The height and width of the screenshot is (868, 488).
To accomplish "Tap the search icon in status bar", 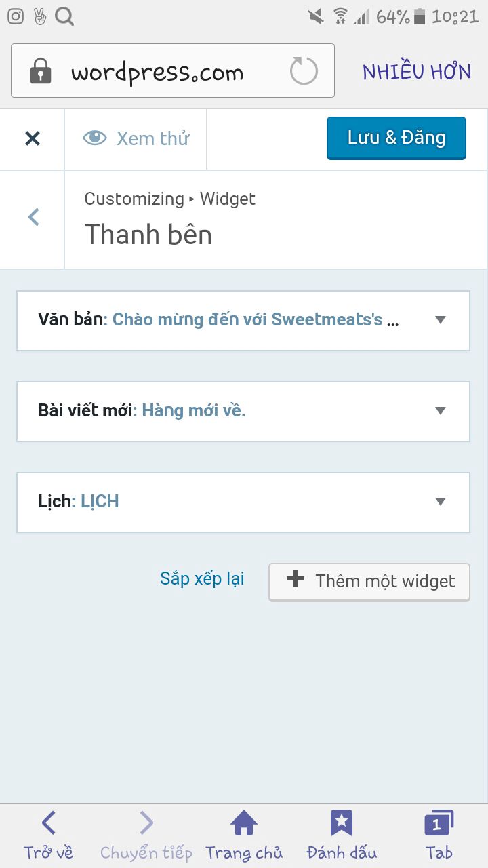I will click(x=64, y=16).
